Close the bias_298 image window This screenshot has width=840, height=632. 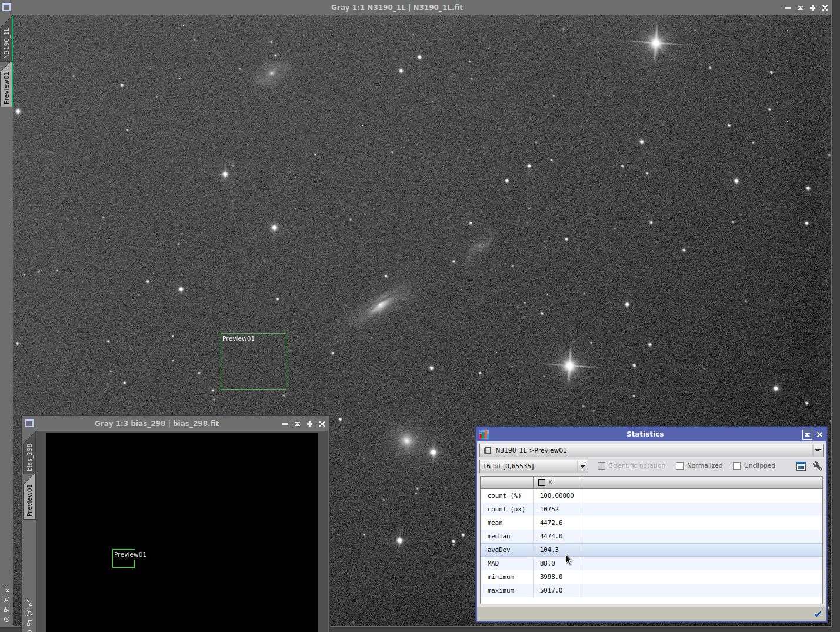pos(322,424)
